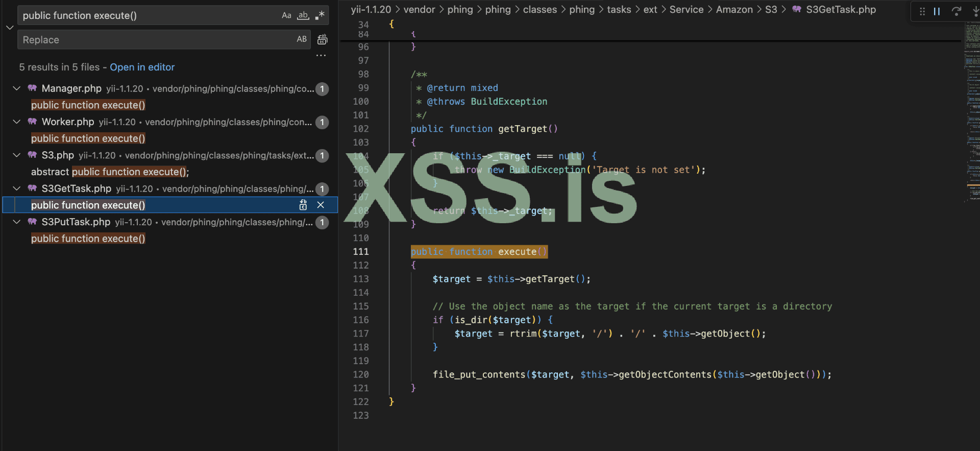The width and height of the screenshot is (980, 451).
Task: Click the match count badge for Worker.php
Action: 322,122
